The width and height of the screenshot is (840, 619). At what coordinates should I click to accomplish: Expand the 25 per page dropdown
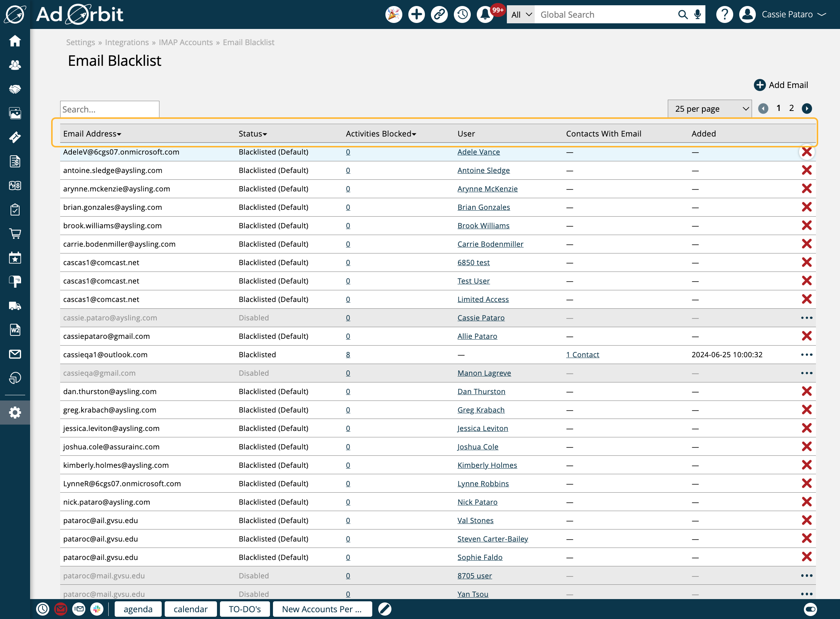tap(710, 109)
